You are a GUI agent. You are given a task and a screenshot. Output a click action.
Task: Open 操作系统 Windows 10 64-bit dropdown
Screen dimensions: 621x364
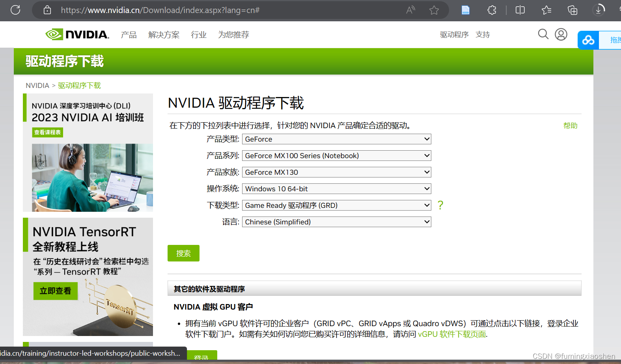pos(337,189)
